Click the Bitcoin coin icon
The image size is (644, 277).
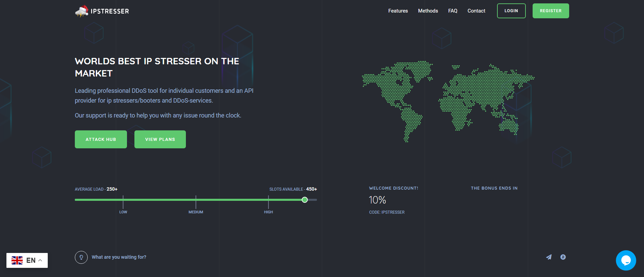pyautogui.click(x=563, y=257)
